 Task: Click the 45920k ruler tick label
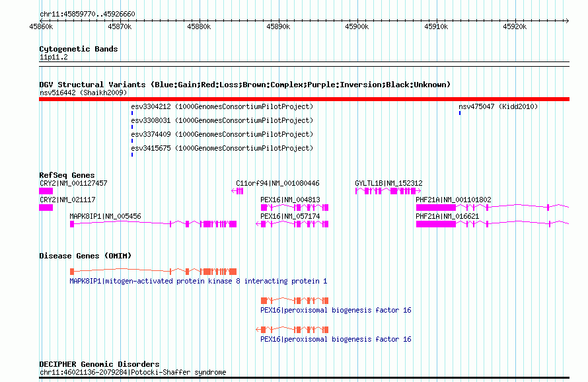pos(515,27)
